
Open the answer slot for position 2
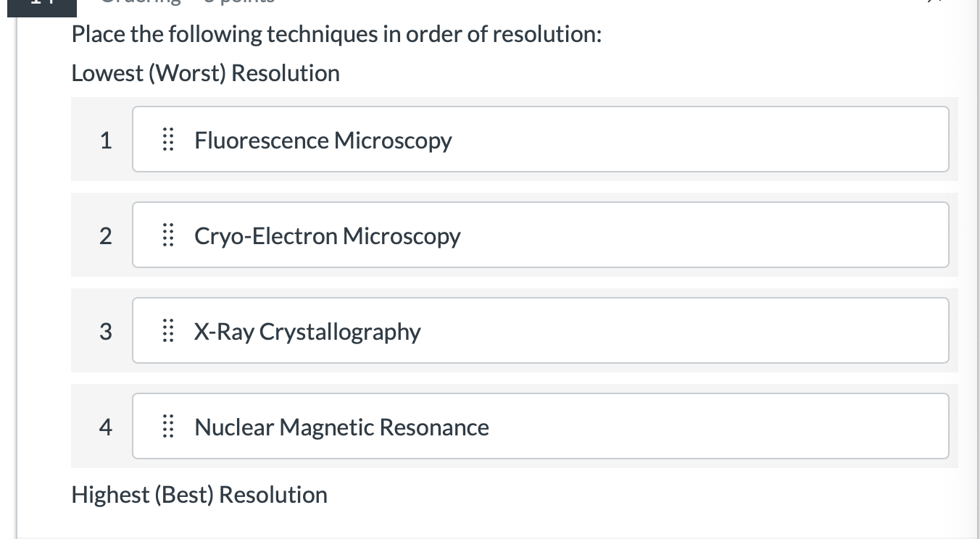540,235
